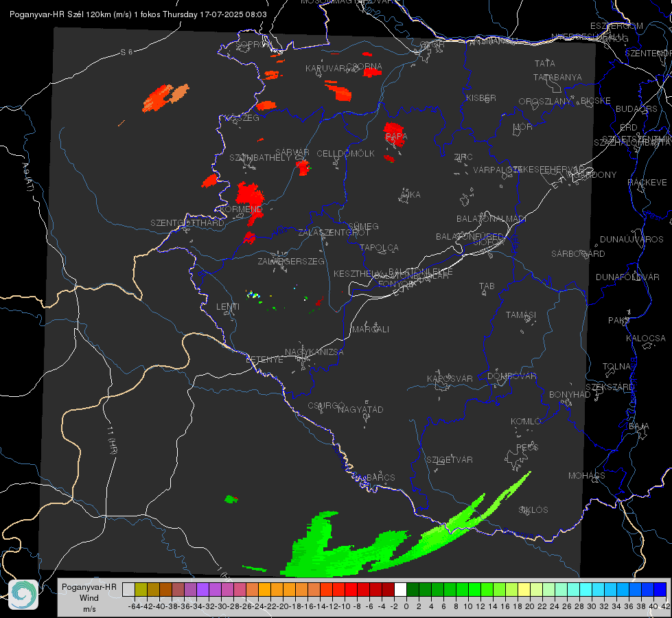The image size is (672, 618).
Task: Click the A 9 (AT) motorway label
Action: pyautogui.click(x=27, y=177)
